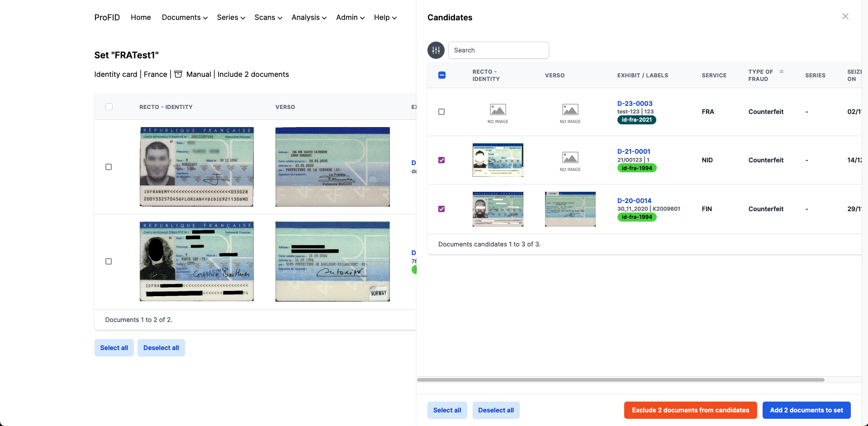Click the Type of Fraud column sort icon
Image resolution: width=868 pixels, height=426 pixels.
781,71
